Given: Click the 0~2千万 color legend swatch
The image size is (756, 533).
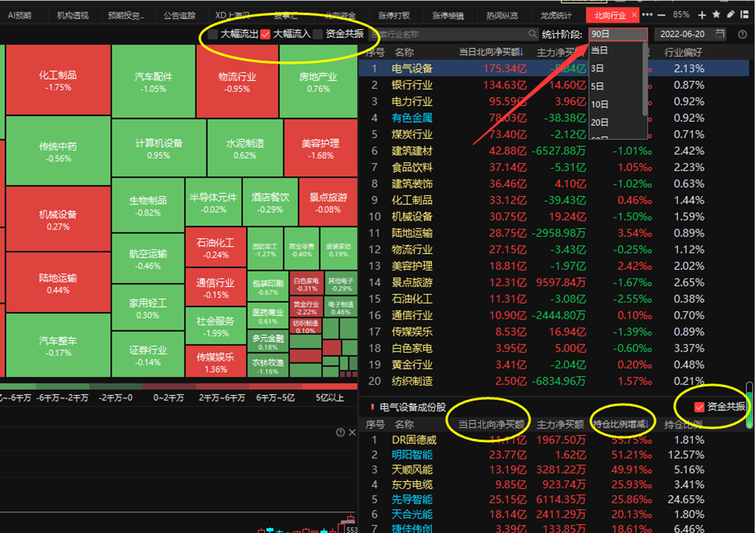Looking at the screenshot, I should (168, 387).
